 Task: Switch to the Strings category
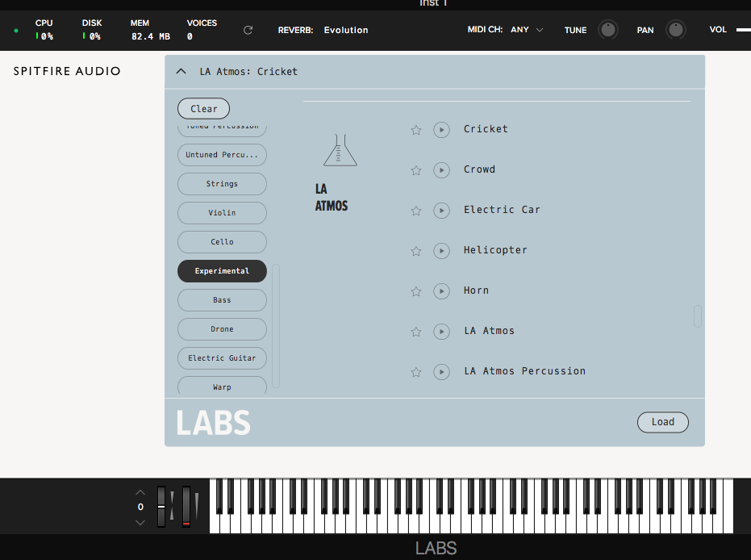pos(222,184)
